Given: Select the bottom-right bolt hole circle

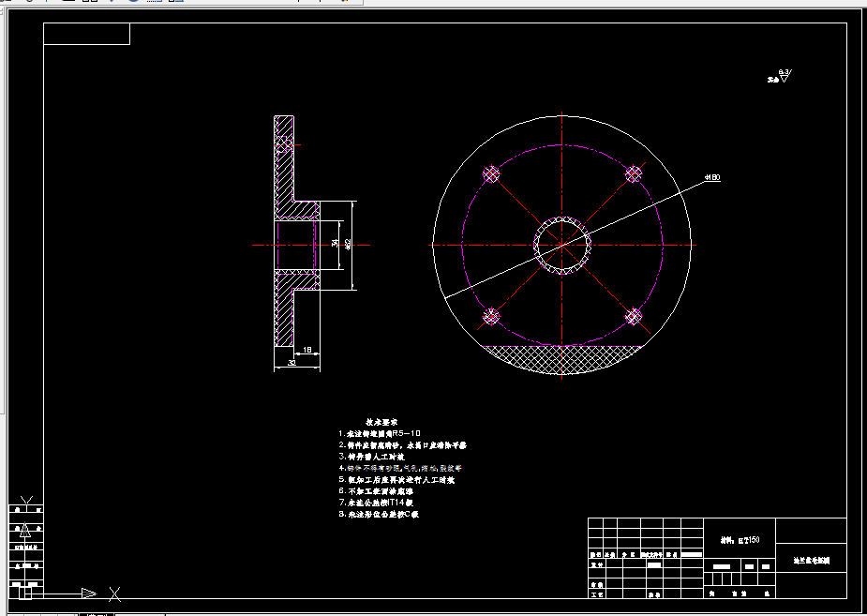Looking at the screenshot, I should point(634,316).
